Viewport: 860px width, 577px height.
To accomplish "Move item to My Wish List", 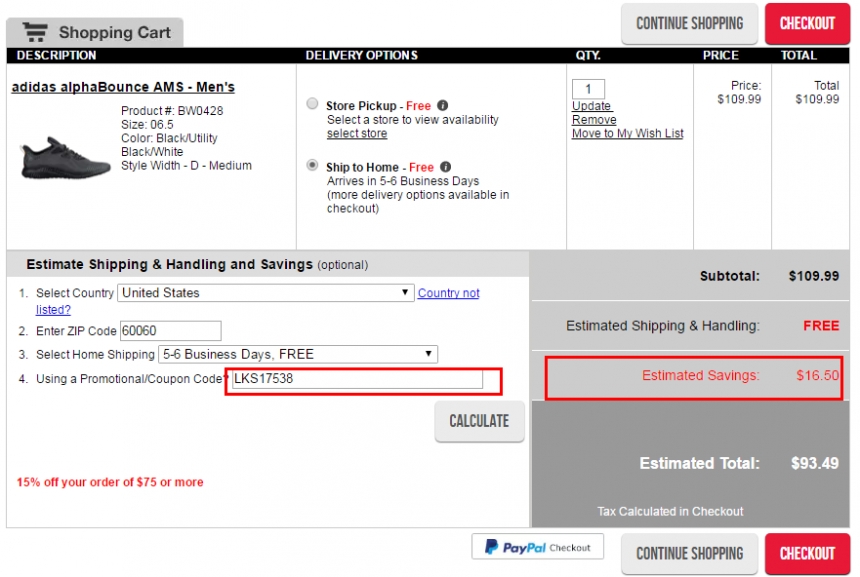I will pos(627,133).
